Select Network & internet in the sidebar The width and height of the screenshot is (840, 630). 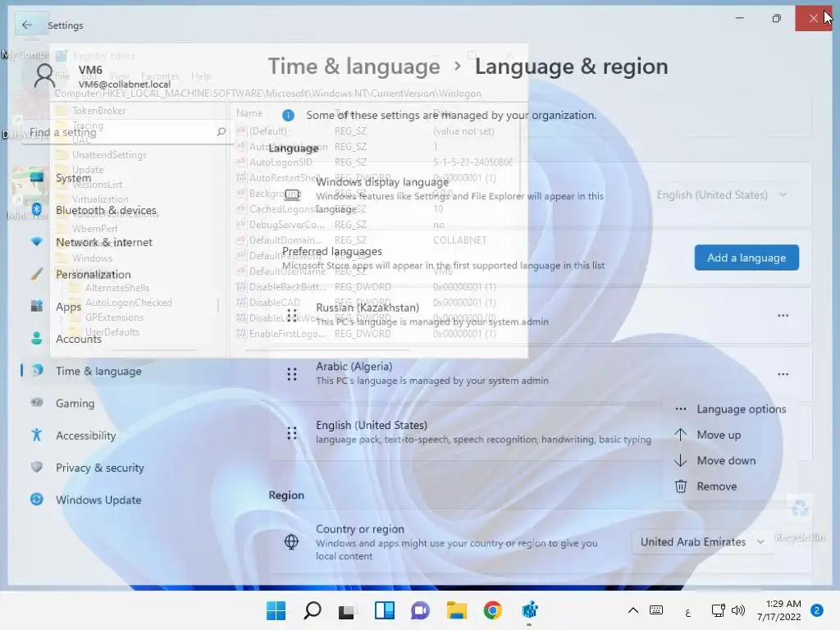(104, 242)
